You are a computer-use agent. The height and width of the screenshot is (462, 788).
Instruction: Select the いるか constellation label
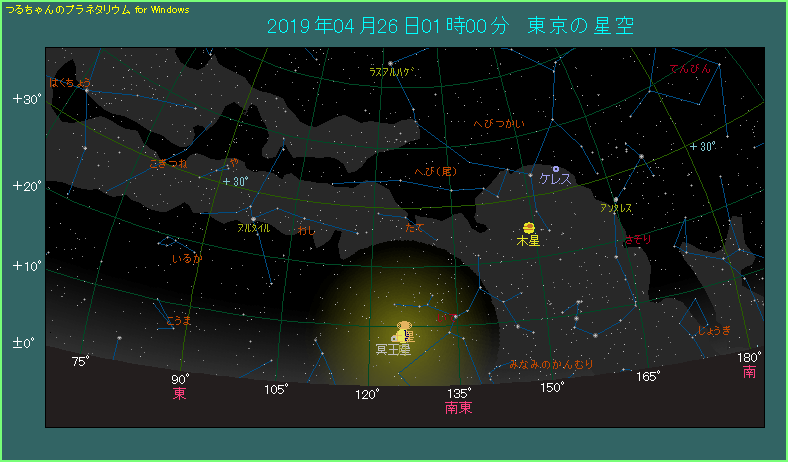(187, 259)
